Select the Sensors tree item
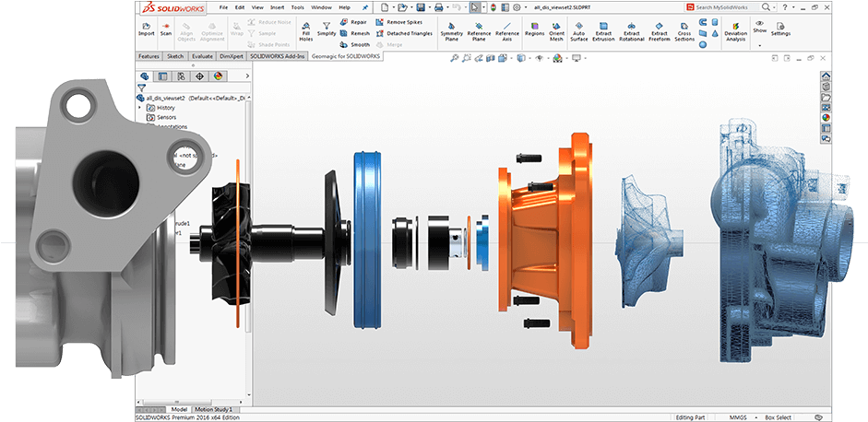Image resolution: width=868 pixels, height=422 pixels. (x=161, y=117)
